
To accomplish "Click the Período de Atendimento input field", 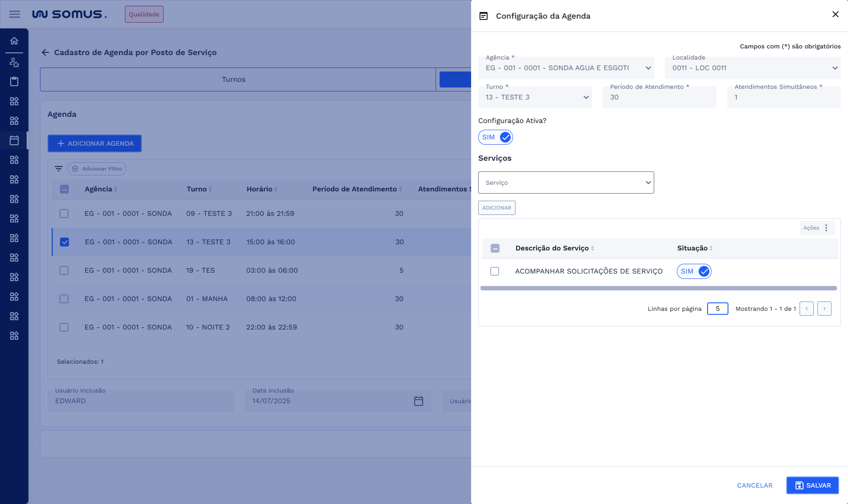I will point(659,97).
